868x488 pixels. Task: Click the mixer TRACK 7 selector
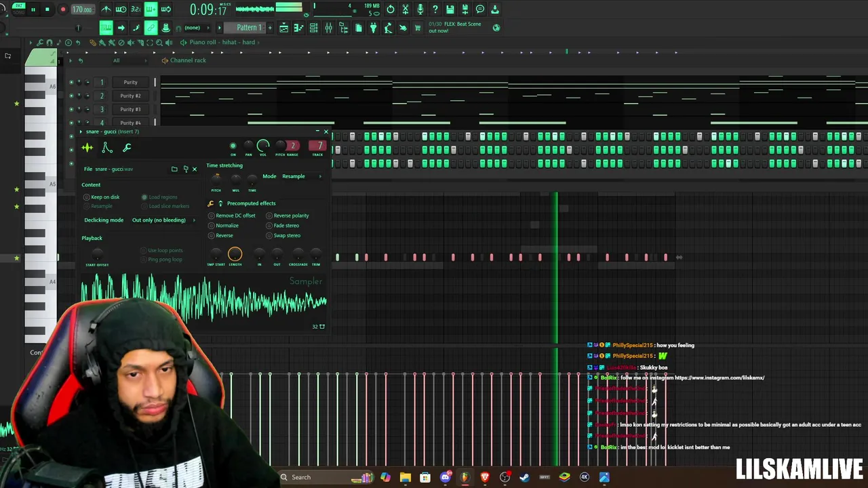(317, 145)
